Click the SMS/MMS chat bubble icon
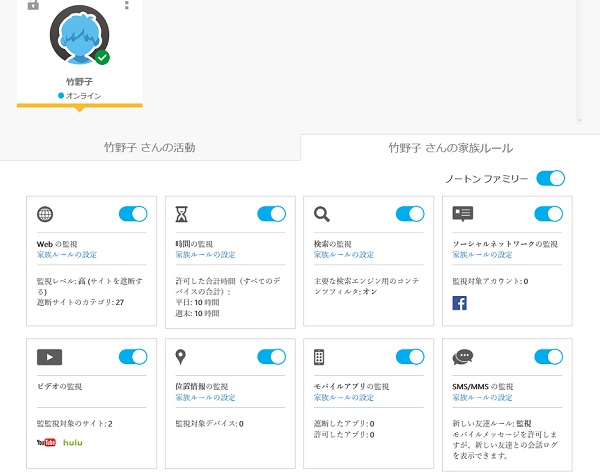 tap(463, 357)
